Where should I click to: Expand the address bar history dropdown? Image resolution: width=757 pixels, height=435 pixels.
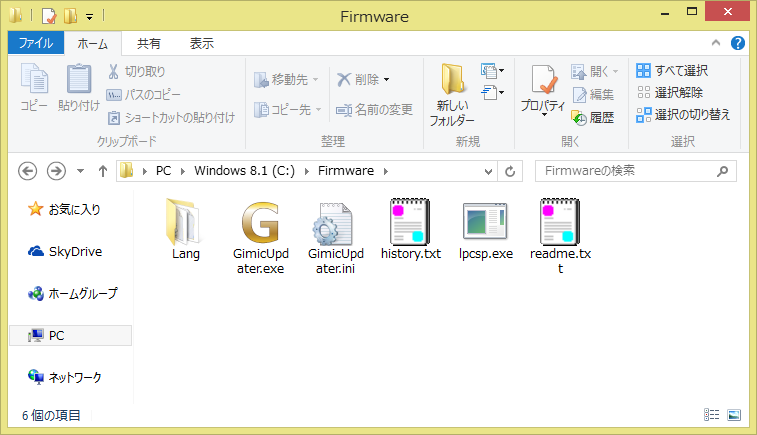[488, 171]
